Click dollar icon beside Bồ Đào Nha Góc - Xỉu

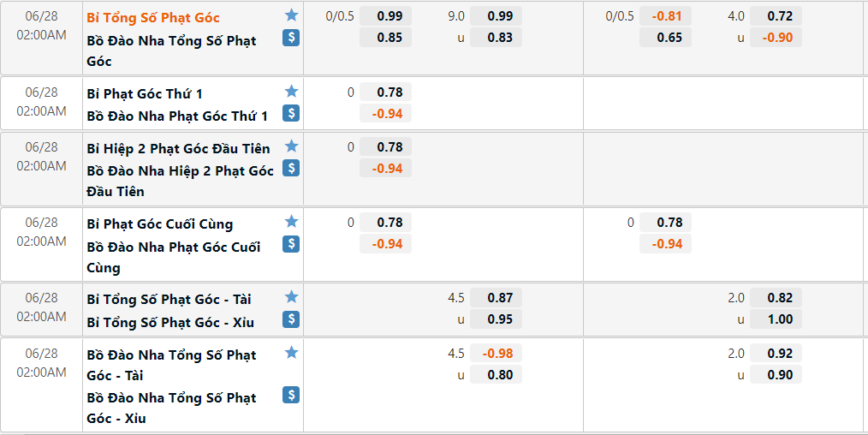(291, 395)
